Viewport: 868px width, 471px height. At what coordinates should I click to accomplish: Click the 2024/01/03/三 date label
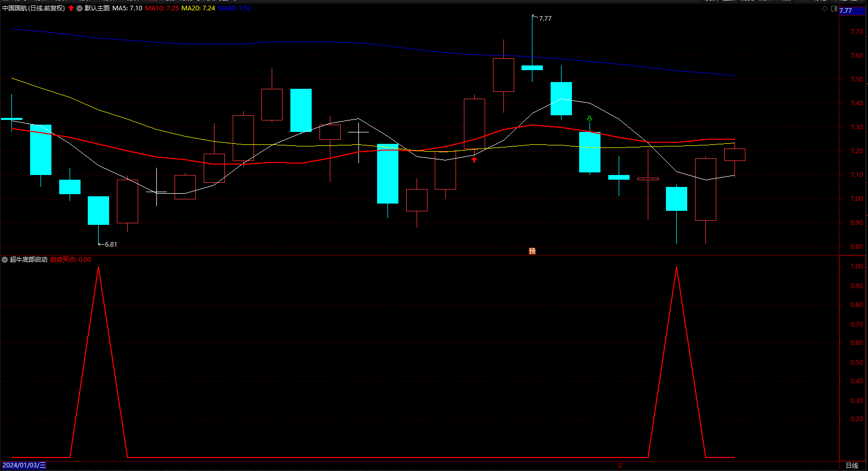[24, 465]
